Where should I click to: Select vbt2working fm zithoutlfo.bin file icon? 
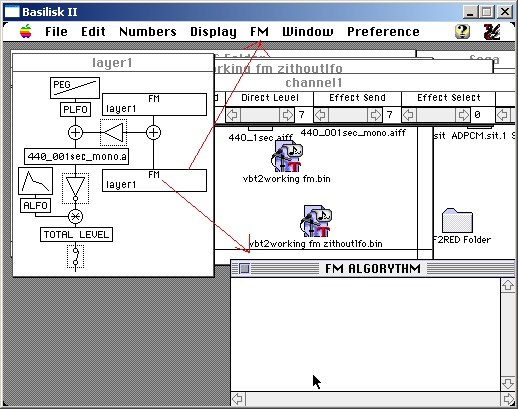[x=316, y=221]
